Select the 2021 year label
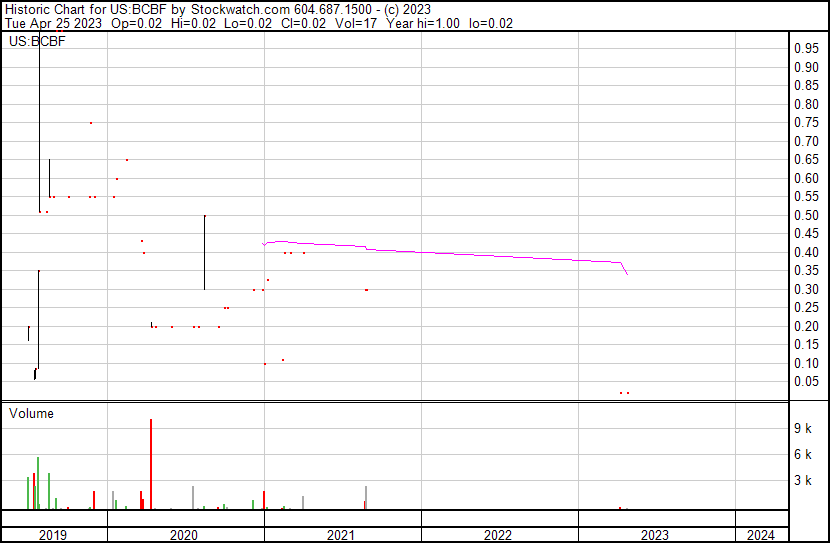830x543 pixels. (x=341, y=535)
